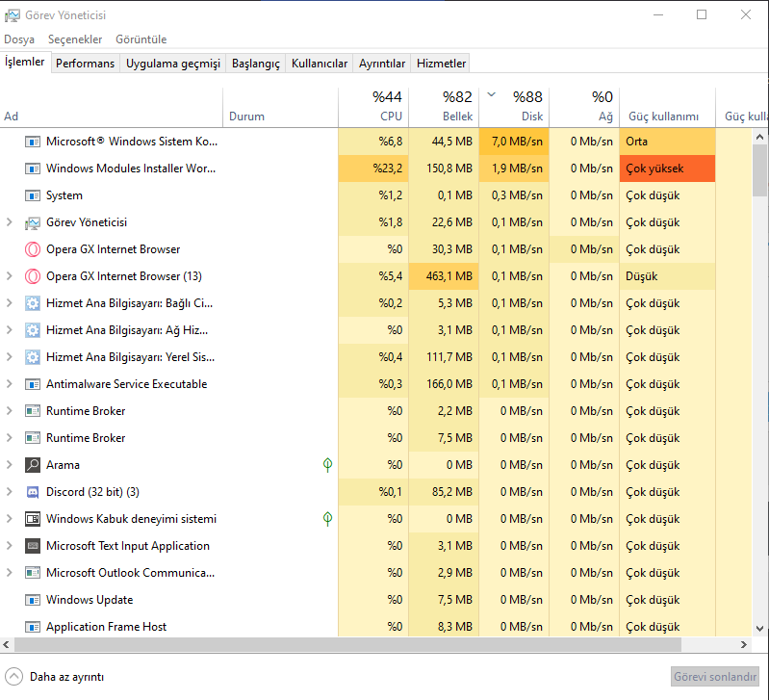Viewport: 769px width, 700px height.
Task: Switch to the Başlangıç tab
Action: click(x=255, y=64)
